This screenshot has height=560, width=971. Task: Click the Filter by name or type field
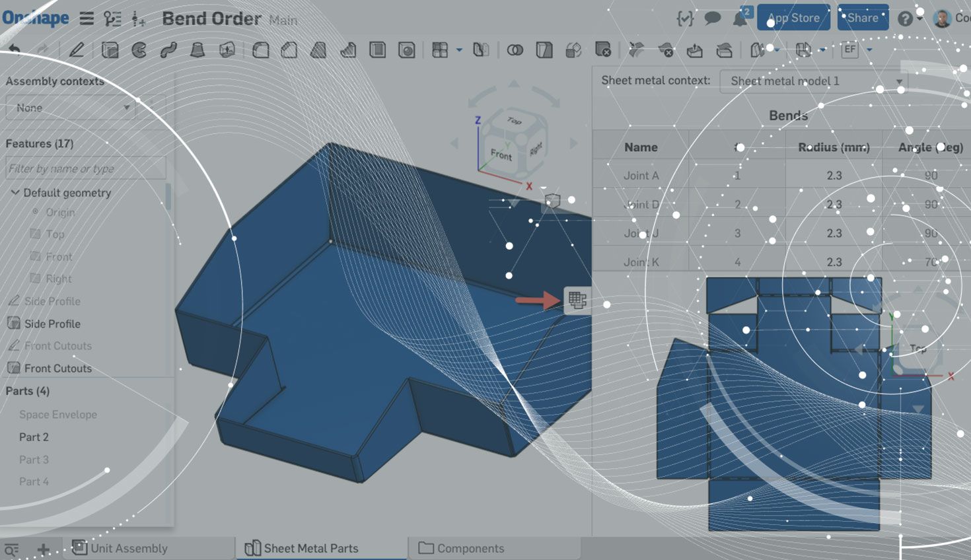85,168
